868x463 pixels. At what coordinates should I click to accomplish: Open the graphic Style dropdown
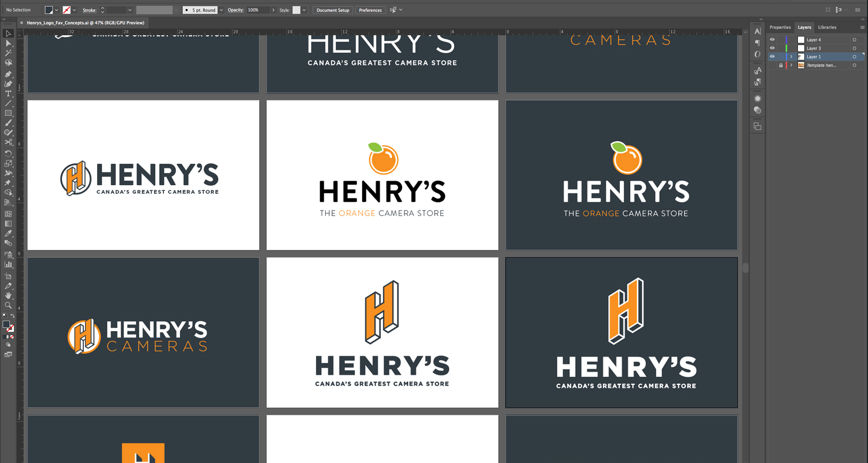[x=304, y=10]
